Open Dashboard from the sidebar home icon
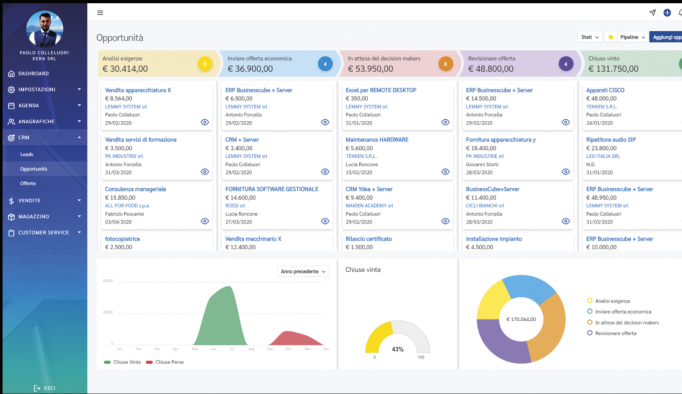 coord(11,73)
